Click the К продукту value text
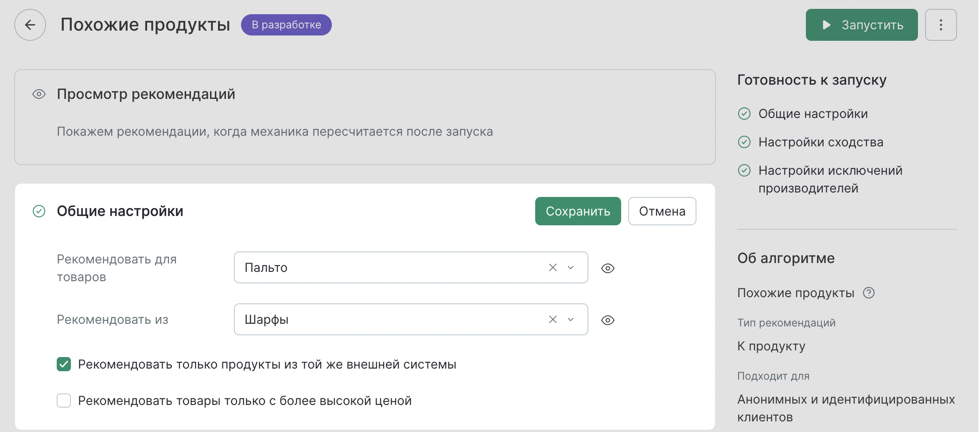Screen dimensions: 980x432 click(x=771, y=346)
